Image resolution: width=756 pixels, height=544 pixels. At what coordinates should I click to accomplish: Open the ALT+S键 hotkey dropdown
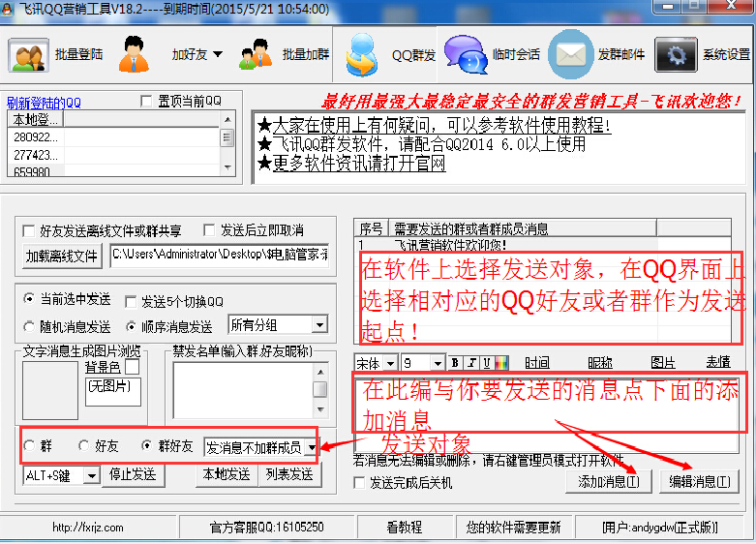coord(91,476)
